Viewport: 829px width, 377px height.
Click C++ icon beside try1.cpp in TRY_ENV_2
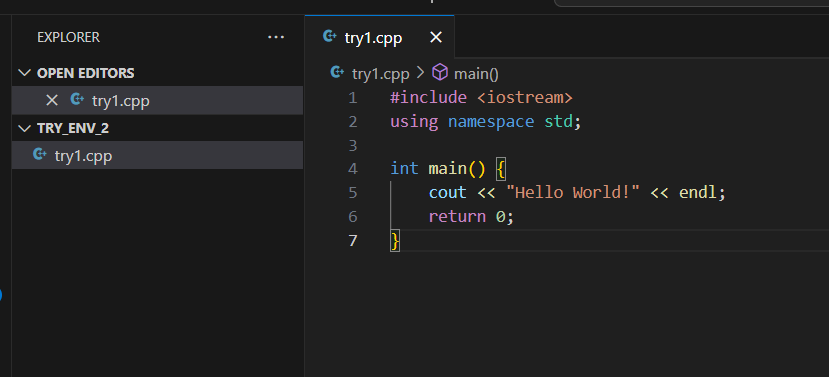(40, 154)
